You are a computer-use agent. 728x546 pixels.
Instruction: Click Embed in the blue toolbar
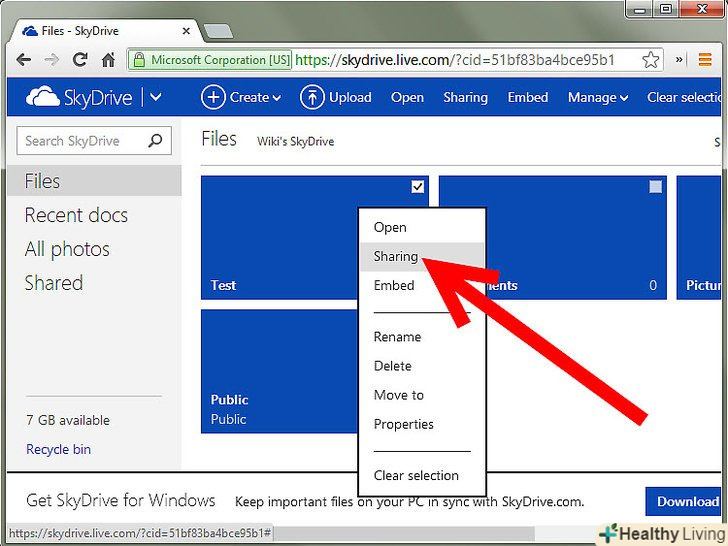527,97
